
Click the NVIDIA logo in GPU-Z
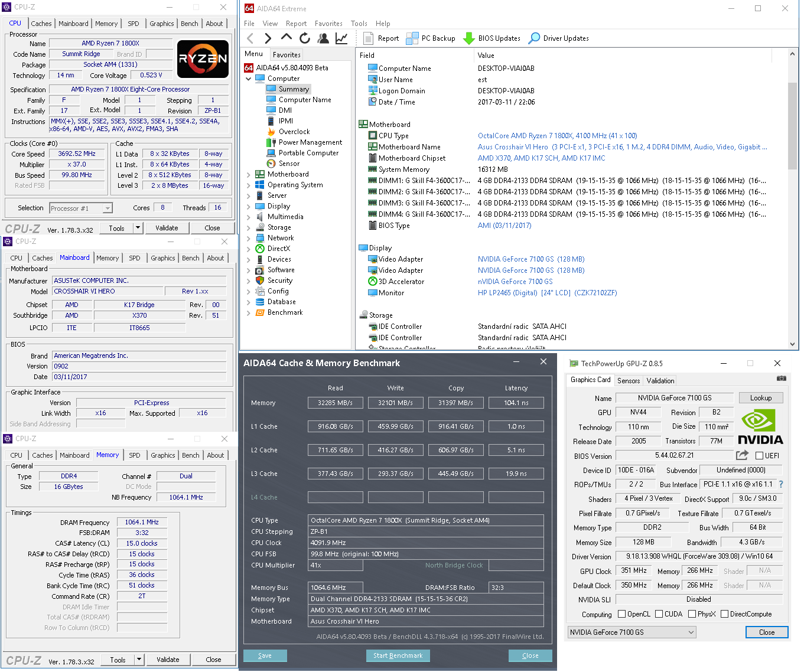click(760, 427)
